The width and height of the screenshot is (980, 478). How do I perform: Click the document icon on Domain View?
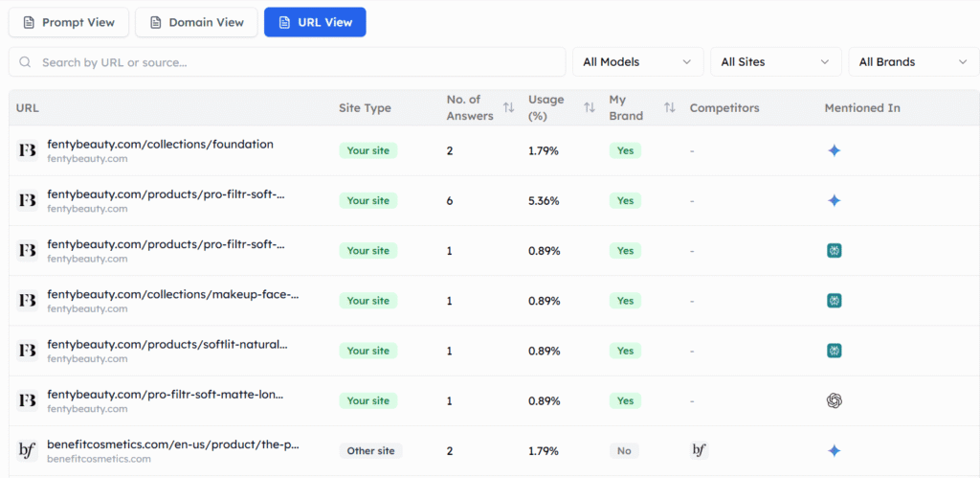(x=156, y=23)
